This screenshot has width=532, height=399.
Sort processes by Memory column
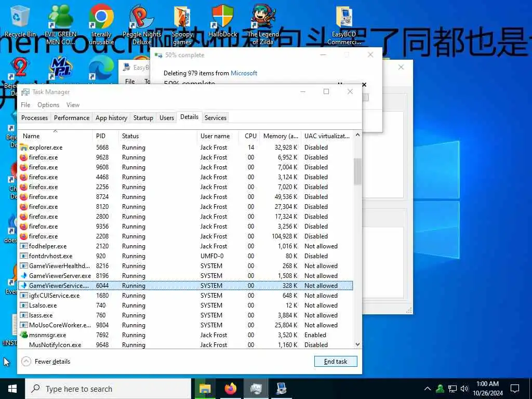point(281,136)
